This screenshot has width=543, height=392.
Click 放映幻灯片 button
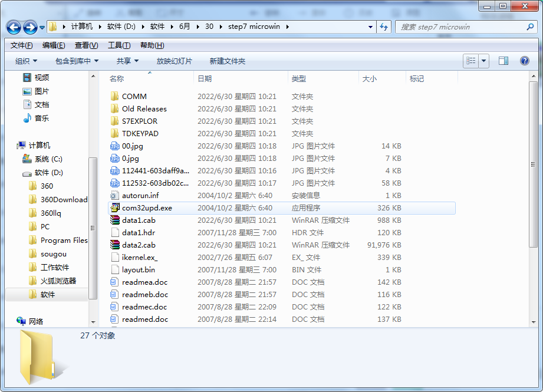174,61
